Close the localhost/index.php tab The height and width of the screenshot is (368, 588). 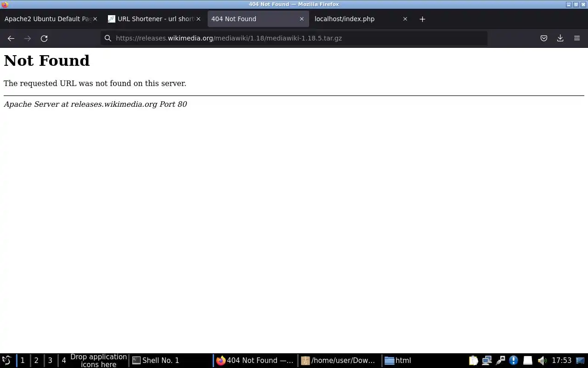[405, 19]
